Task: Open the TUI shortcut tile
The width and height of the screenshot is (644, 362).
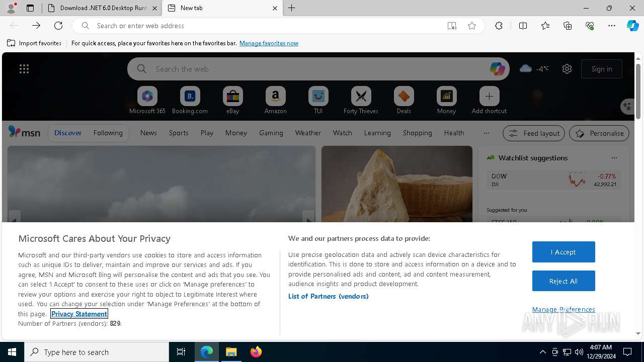Action: 318,101
